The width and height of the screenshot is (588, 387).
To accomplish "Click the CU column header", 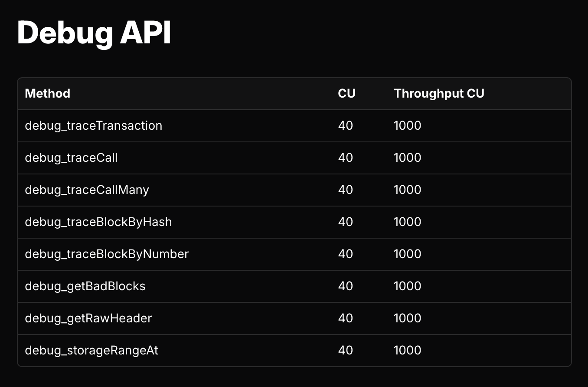I will (346, 93).
